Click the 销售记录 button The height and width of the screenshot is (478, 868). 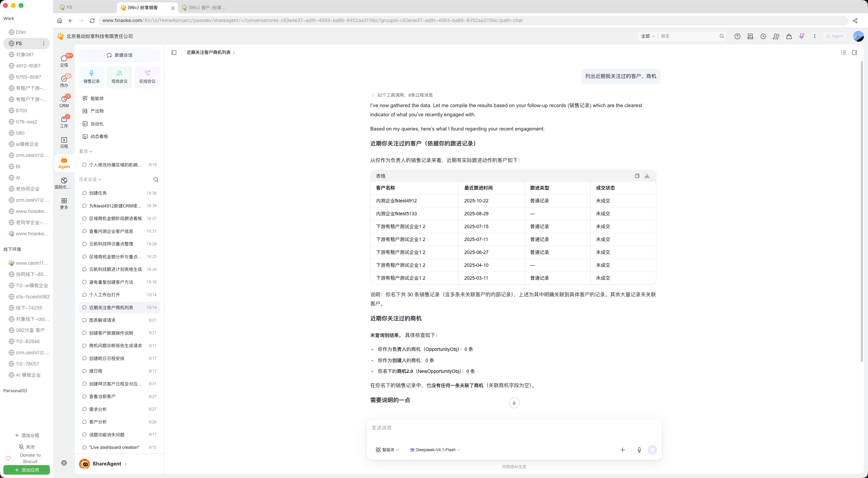coord(92,77)
